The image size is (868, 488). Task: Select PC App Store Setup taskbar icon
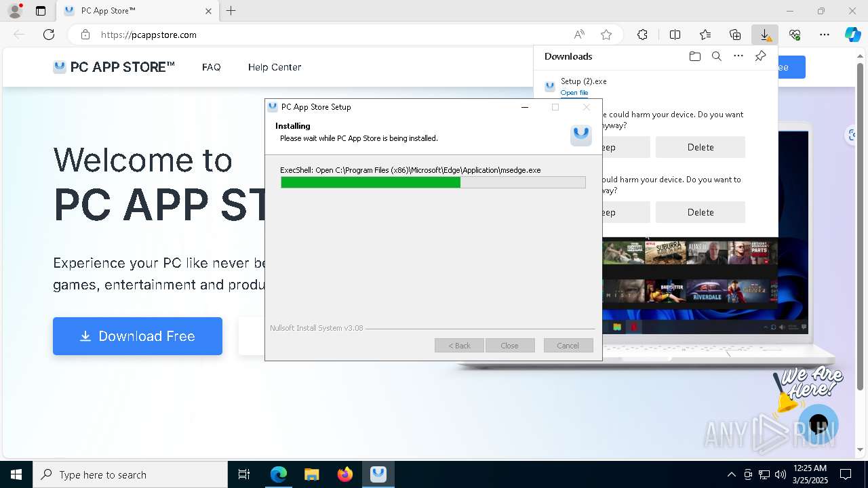click(378, 474)
